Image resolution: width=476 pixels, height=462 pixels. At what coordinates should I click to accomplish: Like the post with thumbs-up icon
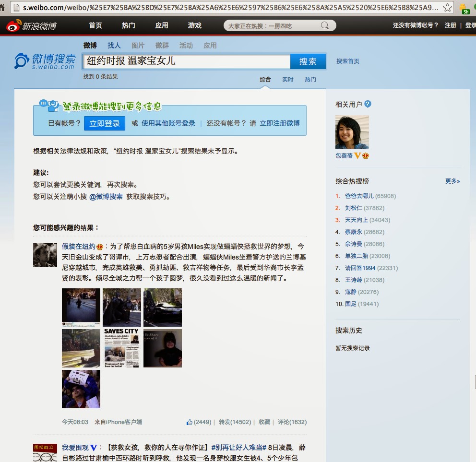pos(189,422)
